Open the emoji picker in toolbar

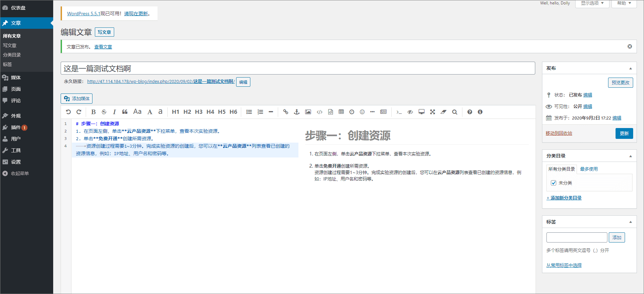pos(362,112)
